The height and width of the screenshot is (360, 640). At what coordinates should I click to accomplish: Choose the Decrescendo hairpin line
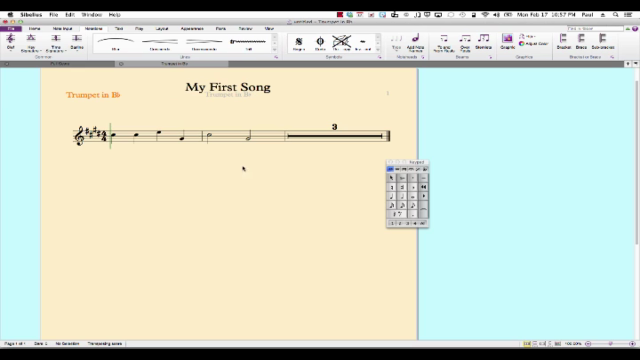click(204, 43)
